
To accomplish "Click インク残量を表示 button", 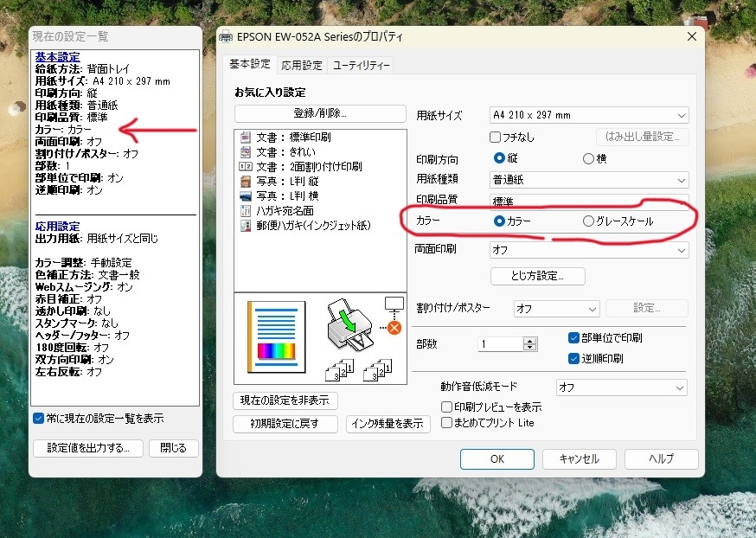I will (x=388, y=424).
